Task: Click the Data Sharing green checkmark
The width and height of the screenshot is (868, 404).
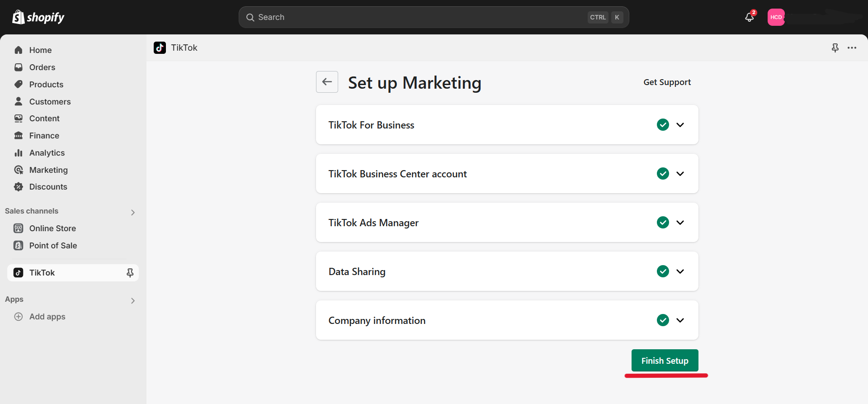Action: [x=663, y=271]
